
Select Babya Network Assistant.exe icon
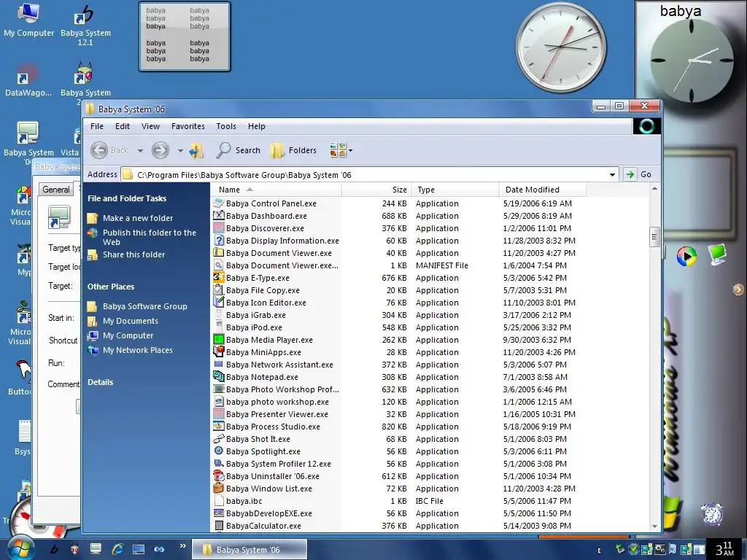219,365
